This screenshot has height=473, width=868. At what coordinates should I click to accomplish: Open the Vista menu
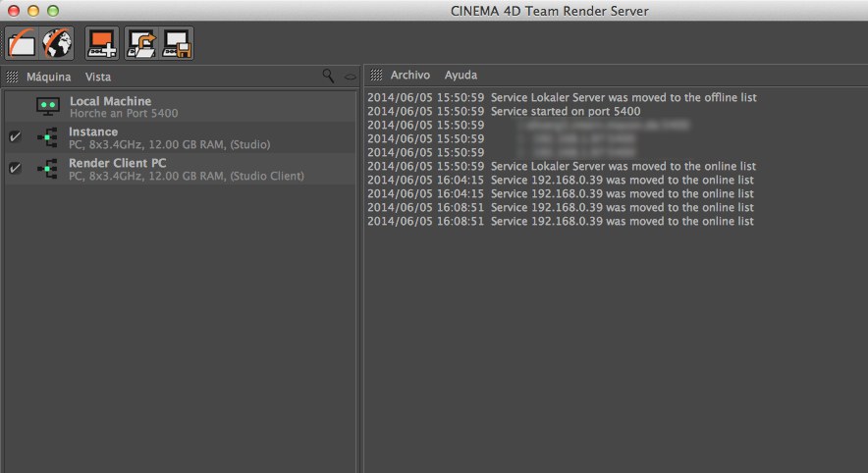98,77
